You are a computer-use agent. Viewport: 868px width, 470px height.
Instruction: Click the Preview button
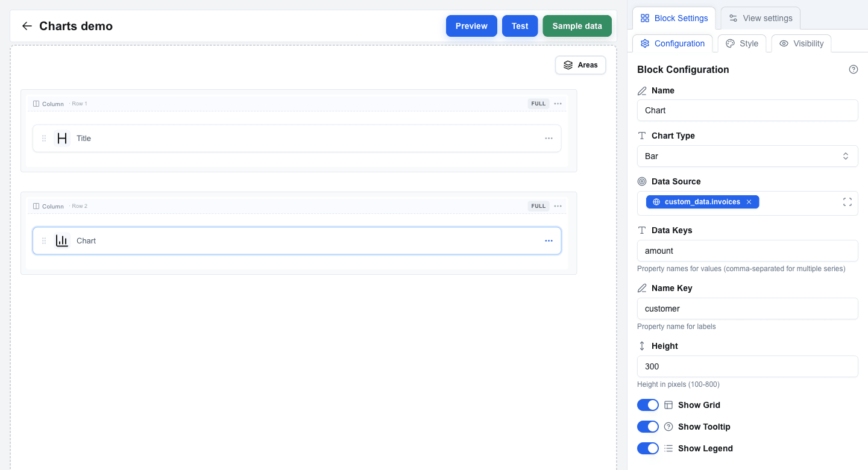471,26
